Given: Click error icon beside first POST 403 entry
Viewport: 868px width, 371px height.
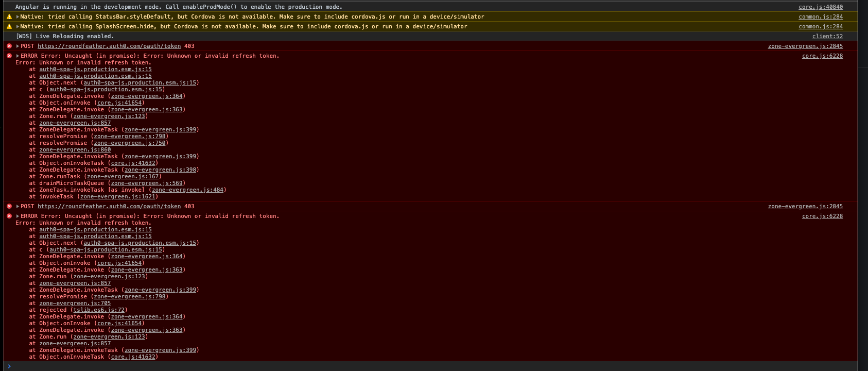Looking at the screenshot, I should 9,46.
